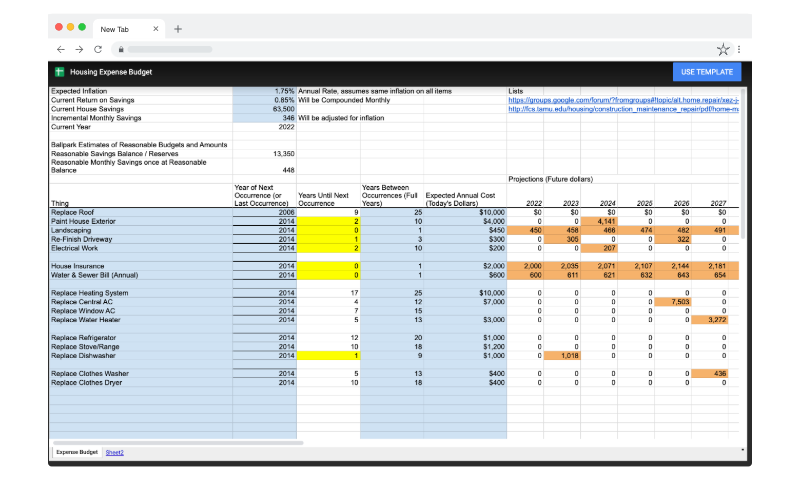Image resolution: width=800 pixels, height=480 pixels.
Task: Select the 2,000 House Insurance 2022 cell
Action: coord(525,266)
